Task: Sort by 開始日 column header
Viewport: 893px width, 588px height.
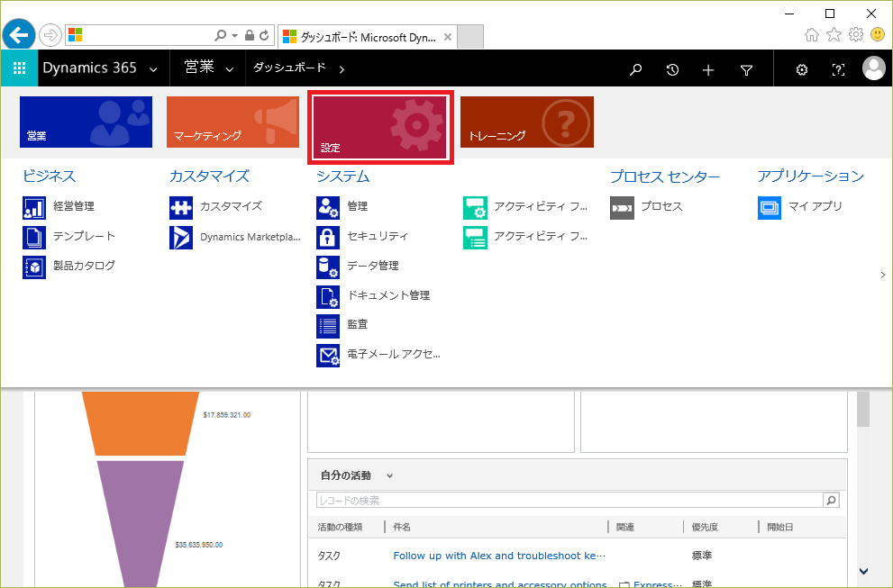Action: (780, 527)
